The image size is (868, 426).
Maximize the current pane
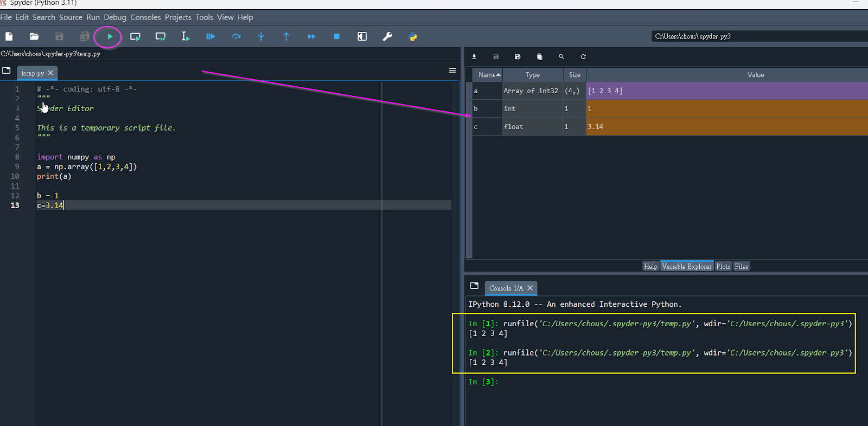362,37
